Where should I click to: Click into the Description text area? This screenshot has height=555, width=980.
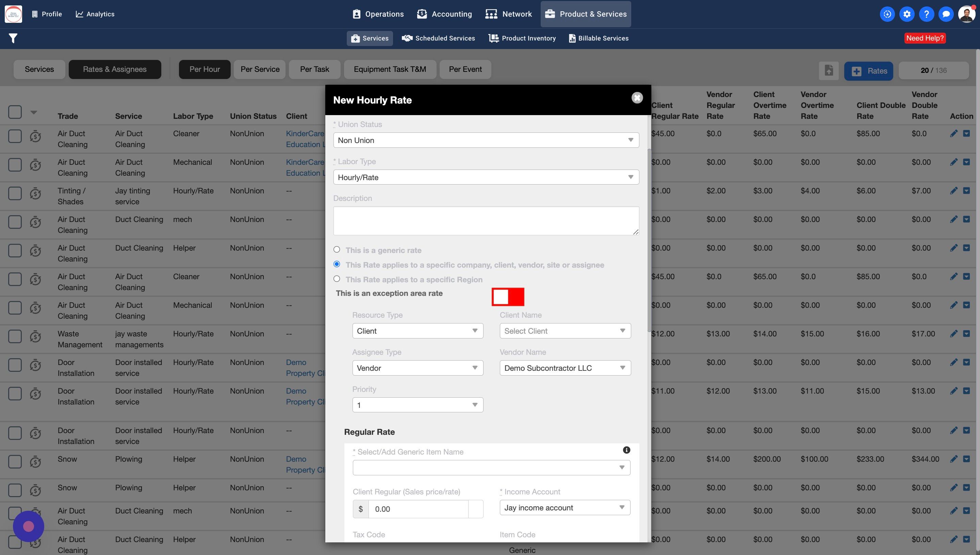click(x=486, y=221)
